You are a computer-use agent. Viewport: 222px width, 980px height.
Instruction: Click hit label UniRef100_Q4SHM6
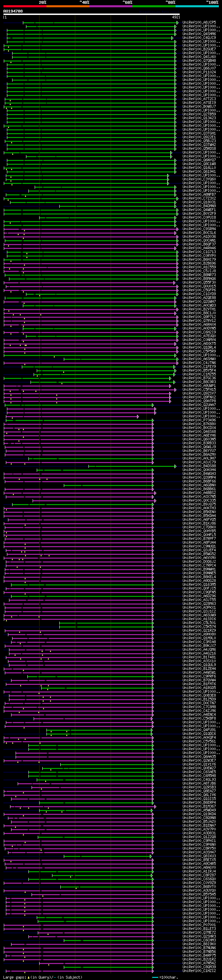coord(199,34)
